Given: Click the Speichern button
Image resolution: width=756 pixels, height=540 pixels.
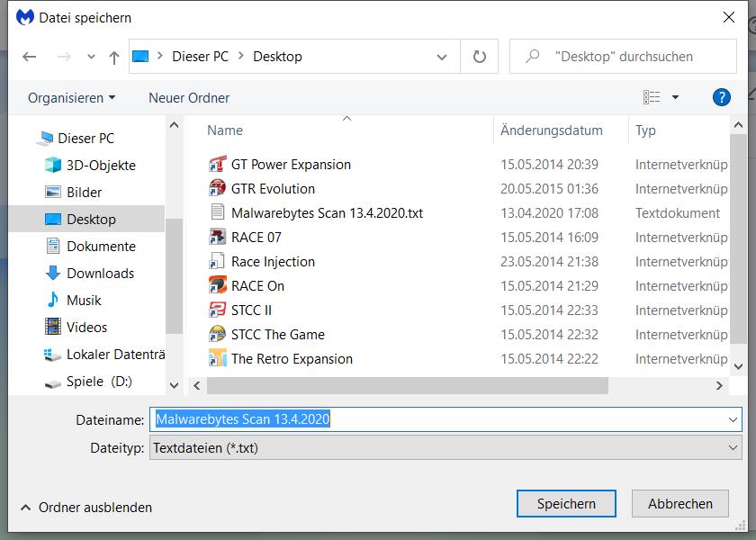Looking at the screenshot, I should point(566,504).
